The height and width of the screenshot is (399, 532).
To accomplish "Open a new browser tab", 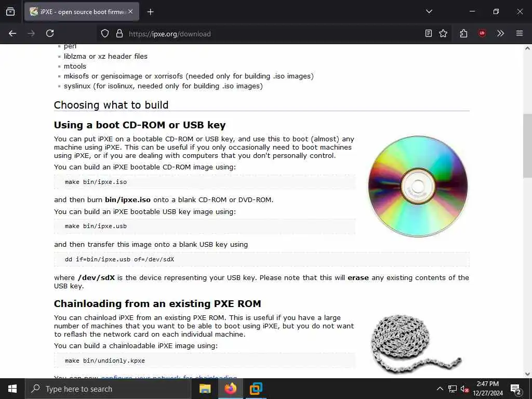I will point(150,12).
